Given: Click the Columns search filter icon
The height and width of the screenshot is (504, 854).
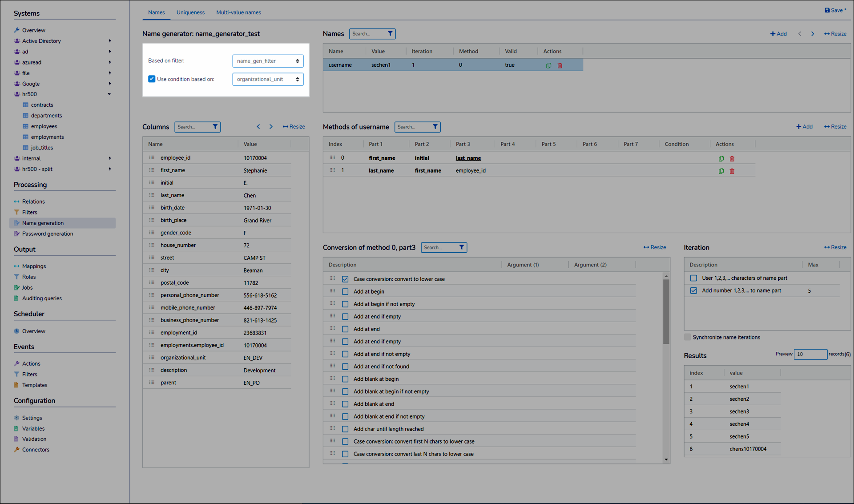Looking at the screenshot, I should (215, 127).
